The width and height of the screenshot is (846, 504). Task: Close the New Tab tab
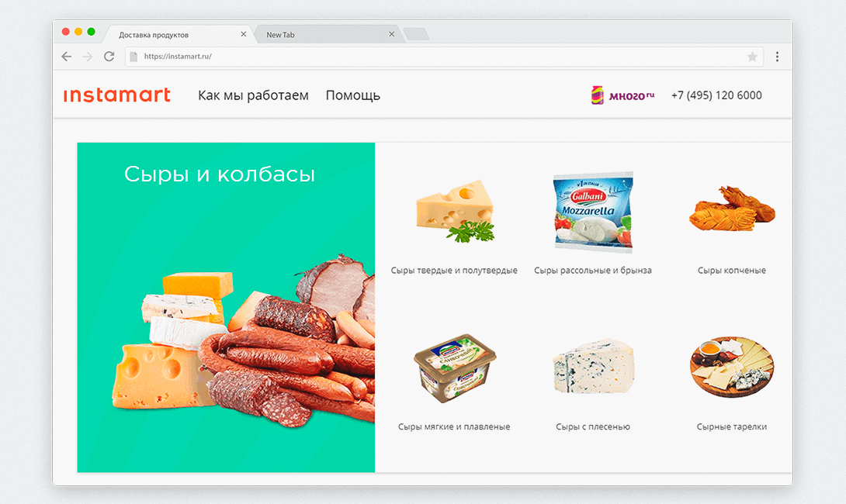[392, 34]
